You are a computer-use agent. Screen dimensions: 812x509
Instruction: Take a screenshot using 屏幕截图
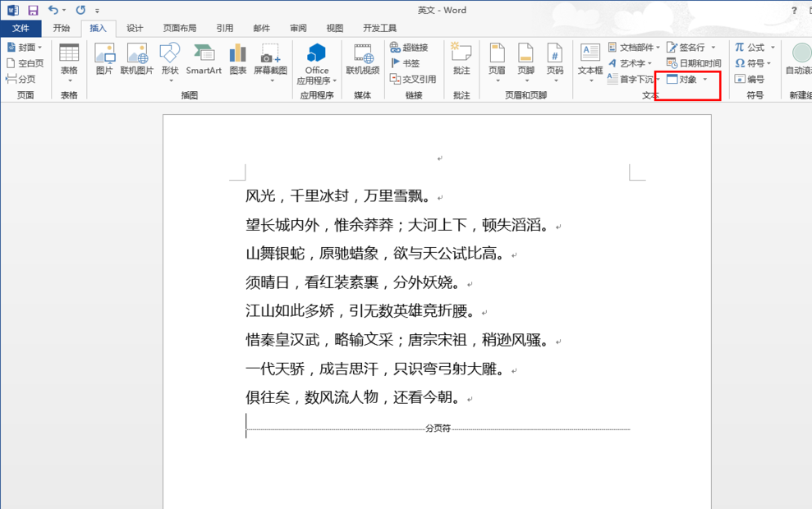coord(271,62)
